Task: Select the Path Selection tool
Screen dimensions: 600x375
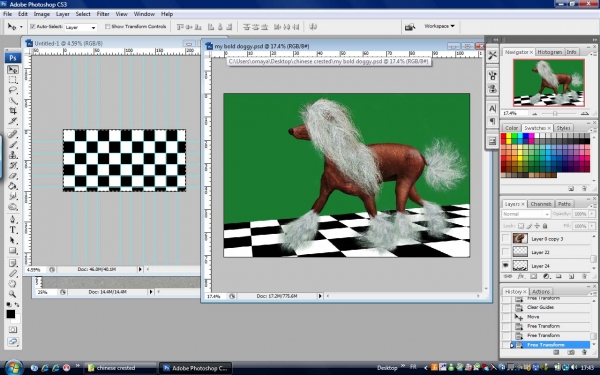Action: tap(13, 240)
